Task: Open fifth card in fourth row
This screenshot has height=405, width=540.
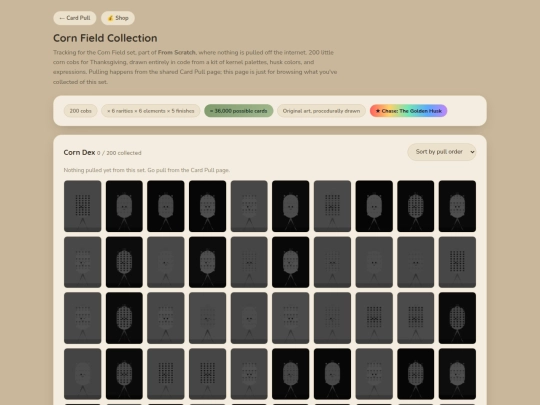Action: (249, 374)
